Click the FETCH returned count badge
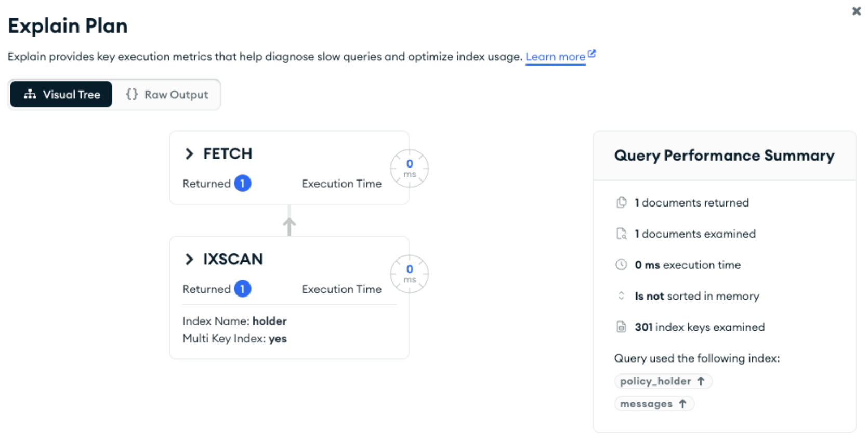This screenshot has width=868, height=438. click(x=242, y=184)
